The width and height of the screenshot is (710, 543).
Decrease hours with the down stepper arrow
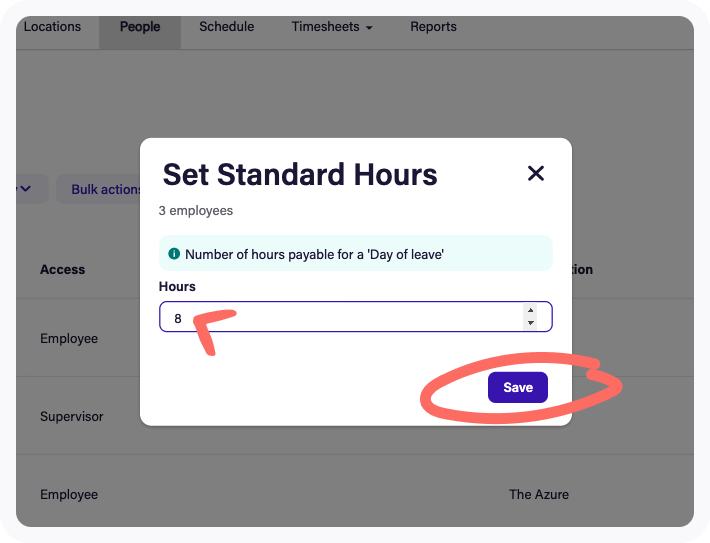pos(530,323)
